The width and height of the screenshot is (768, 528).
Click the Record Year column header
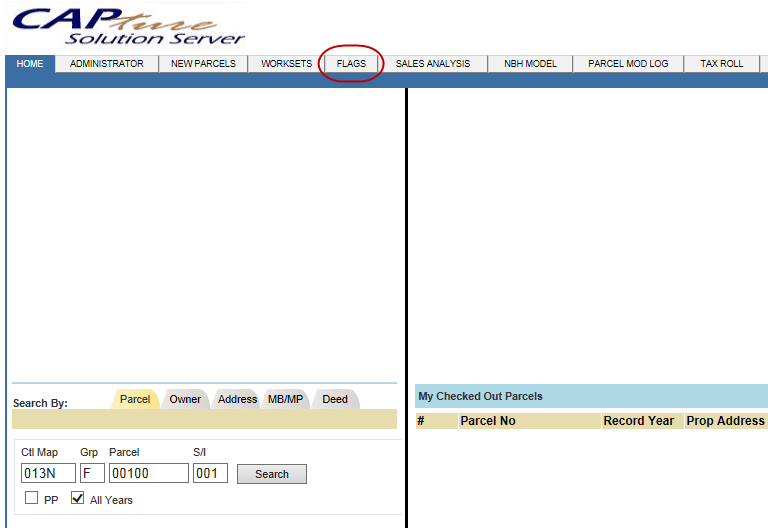tap(642, 421)
